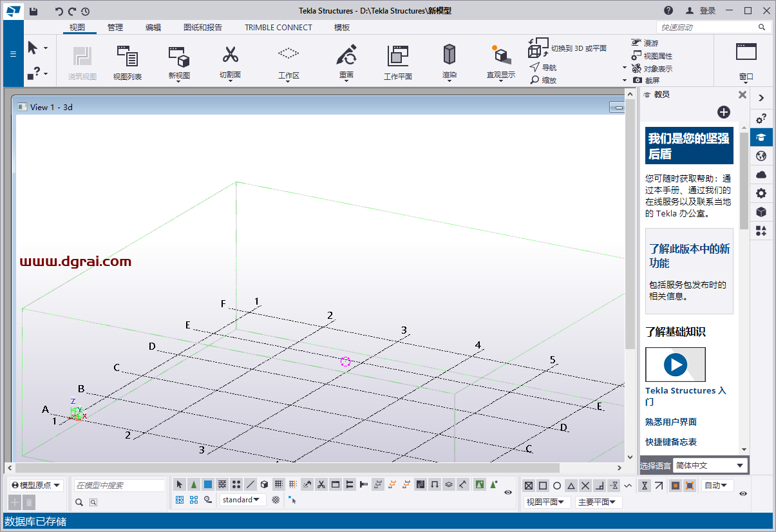The height and width of the screenshot is (532, 776).
Task: Click the 快速启动 quick launch field
Action: coord(714,27)
